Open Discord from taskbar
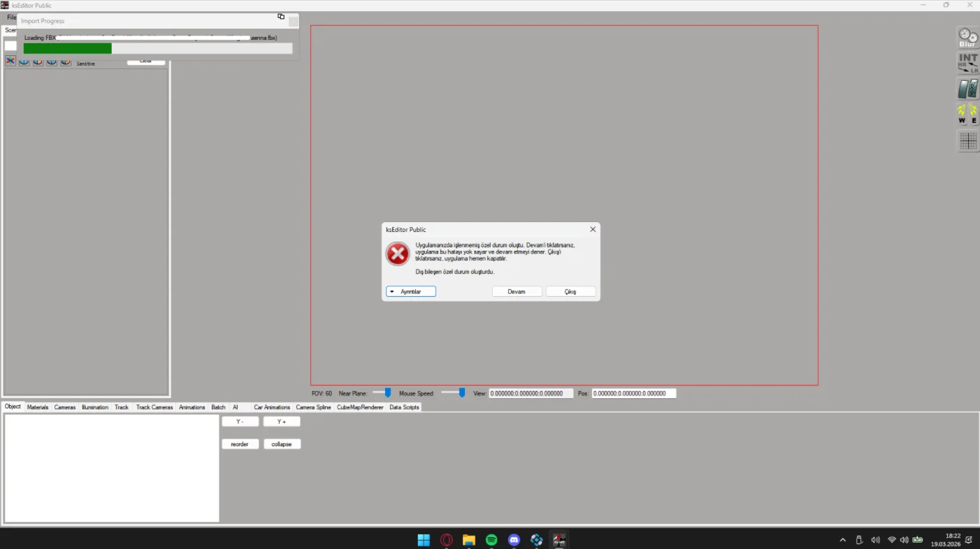The width and height of the screenshot is (980, 549). 514,540
